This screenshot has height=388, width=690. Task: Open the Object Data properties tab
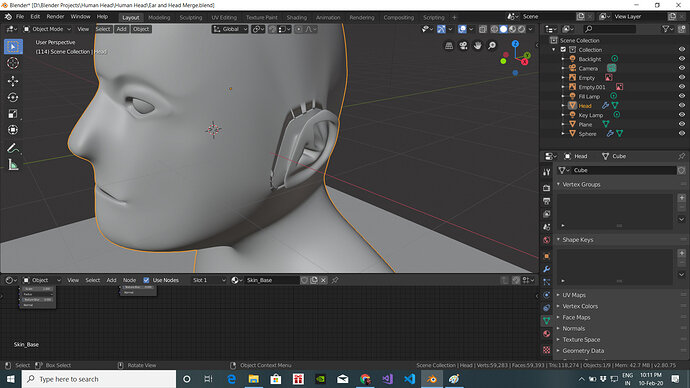(547, 321)
